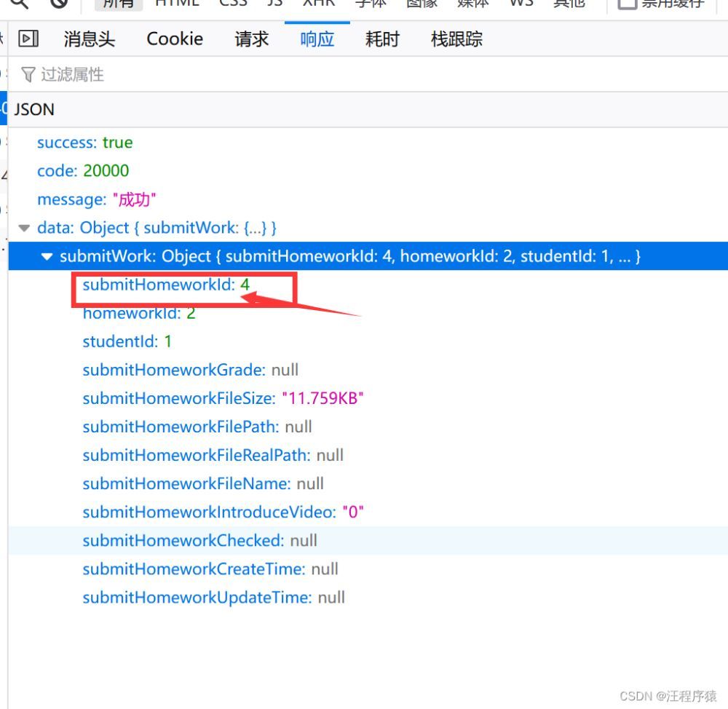The image size is (728, 709).
Task: Switch to the 请求 tab
Action: (x=252, y=39)
